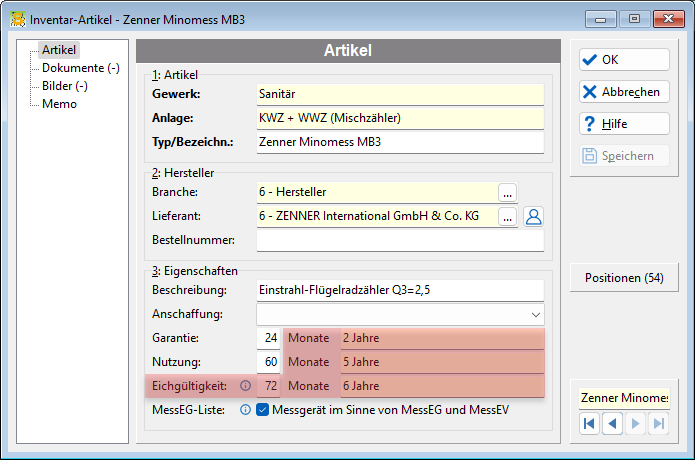Open Memo tree entry
695x460 pixels.
click(x=59, y=104)
